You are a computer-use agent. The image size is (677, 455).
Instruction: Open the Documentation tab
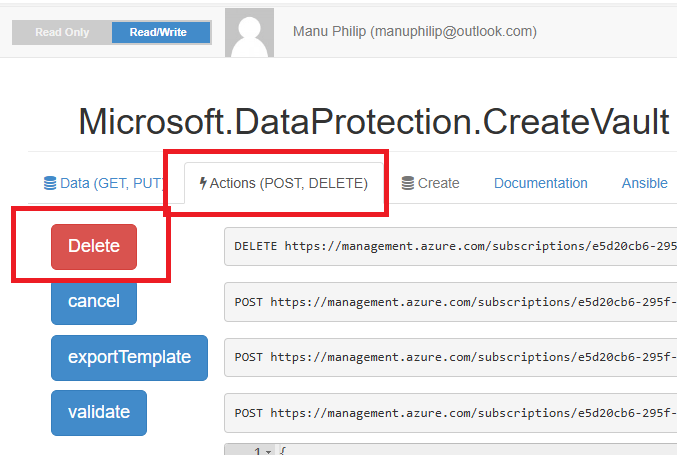point(541,183)
